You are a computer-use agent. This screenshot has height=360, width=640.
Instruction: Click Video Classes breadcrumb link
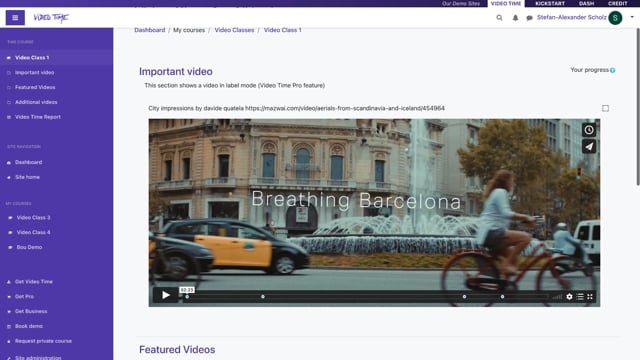pyautogui.click(x=234, y=30)
